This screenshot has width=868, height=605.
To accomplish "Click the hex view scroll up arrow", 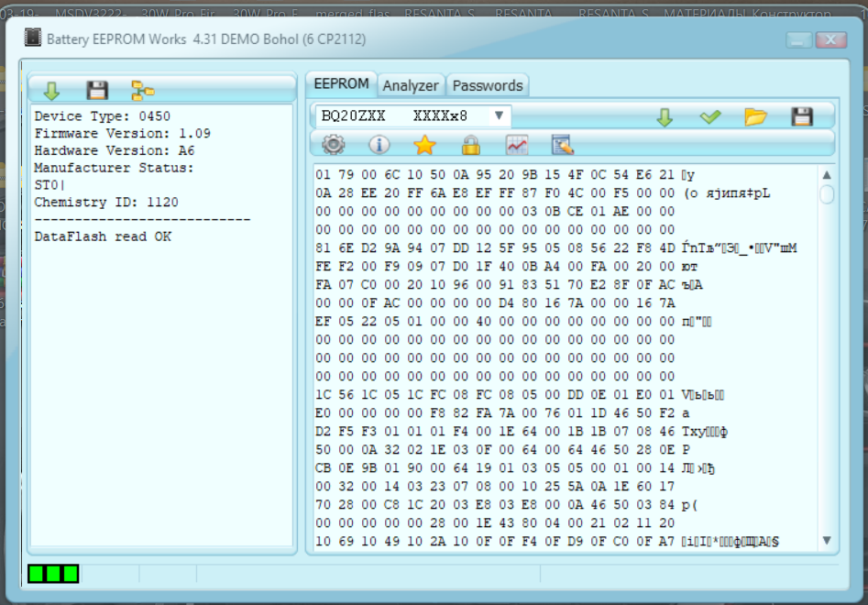I will click(827, 175).
